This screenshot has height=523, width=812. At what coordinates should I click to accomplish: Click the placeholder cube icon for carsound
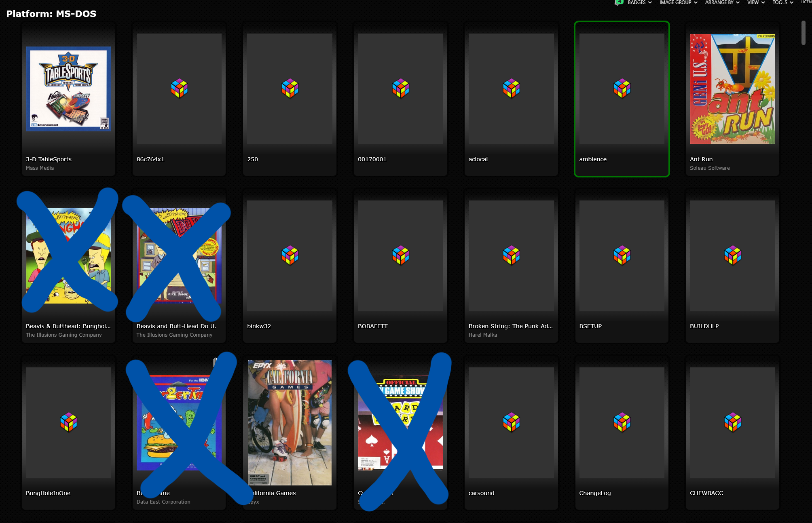[x=512, y=422]
